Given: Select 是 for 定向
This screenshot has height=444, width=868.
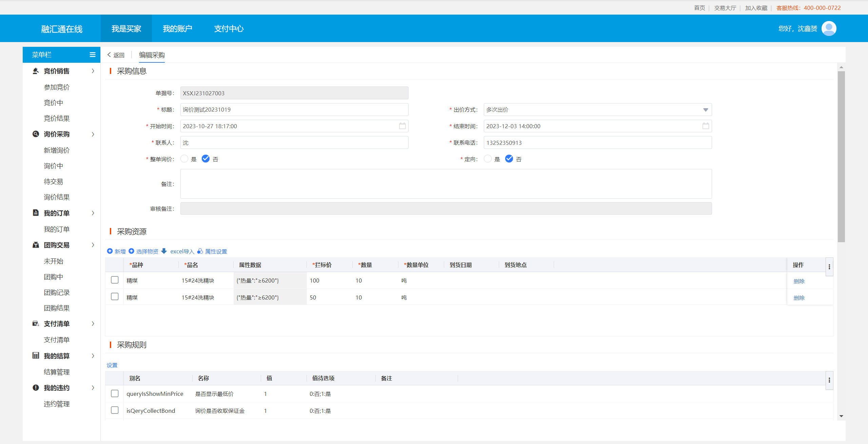Looking at the screenshot, I should click(x=488, y=159).
